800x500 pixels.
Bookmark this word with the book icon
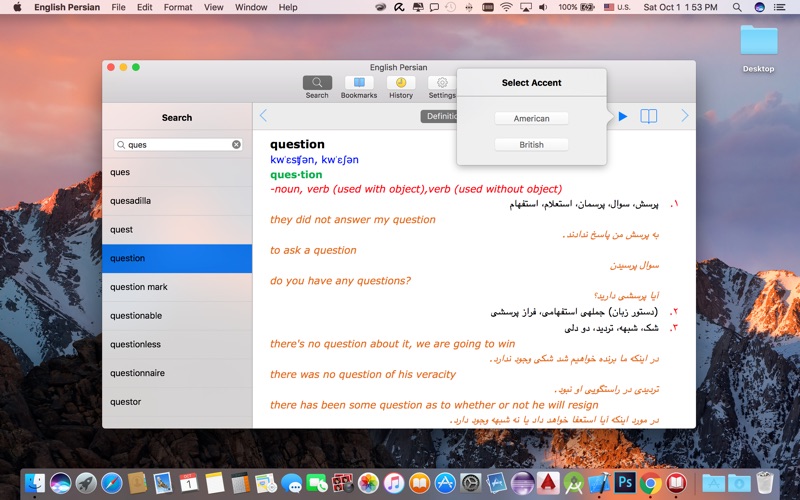[648, 116]
